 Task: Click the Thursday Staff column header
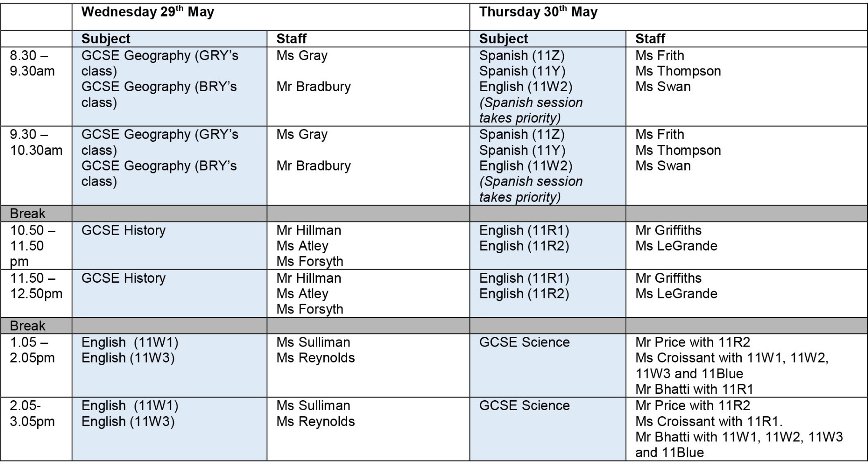coord(746,39)
